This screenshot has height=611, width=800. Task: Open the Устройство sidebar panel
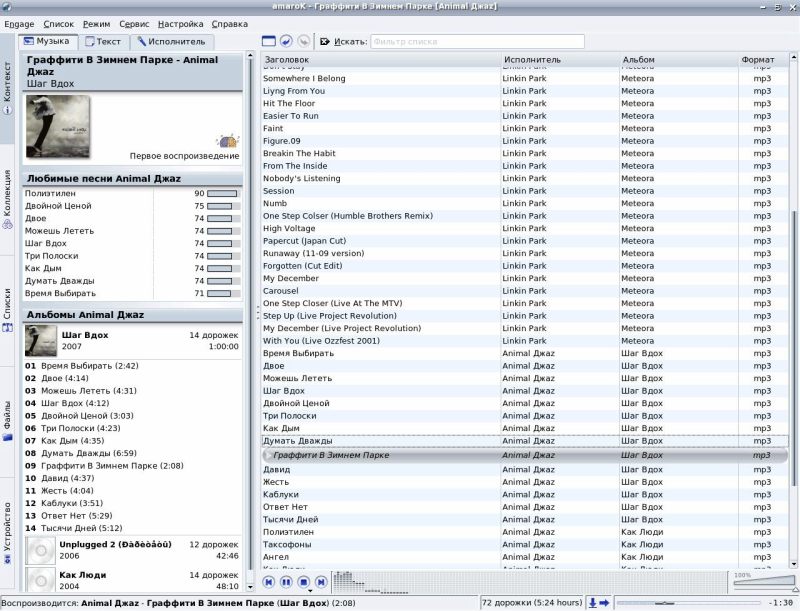(7, 533)
